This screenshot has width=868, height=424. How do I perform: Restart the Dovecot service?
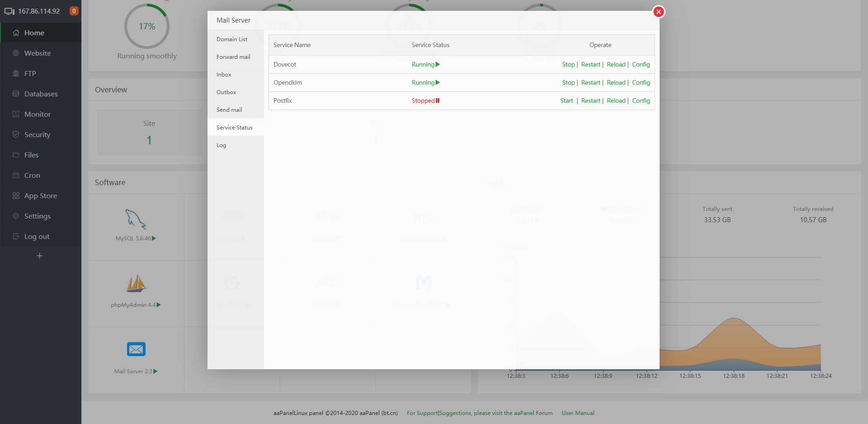click(x=591, y=65)
